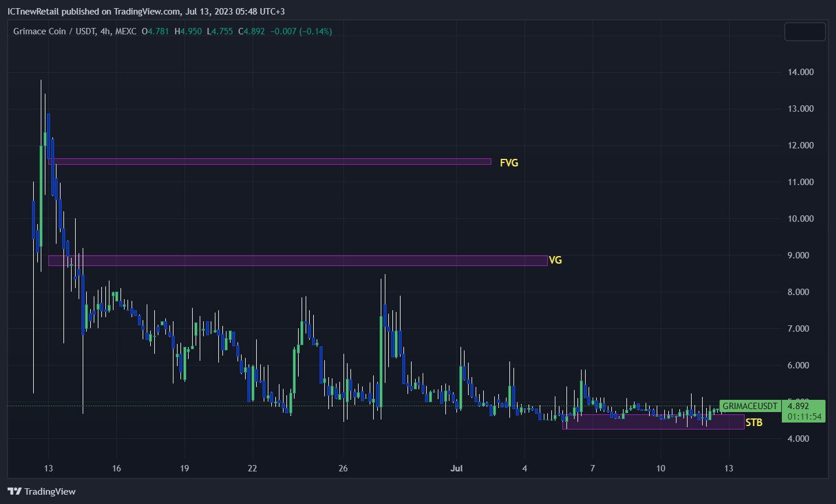Click the close price value 4.892 in the header

coord(254,31)
